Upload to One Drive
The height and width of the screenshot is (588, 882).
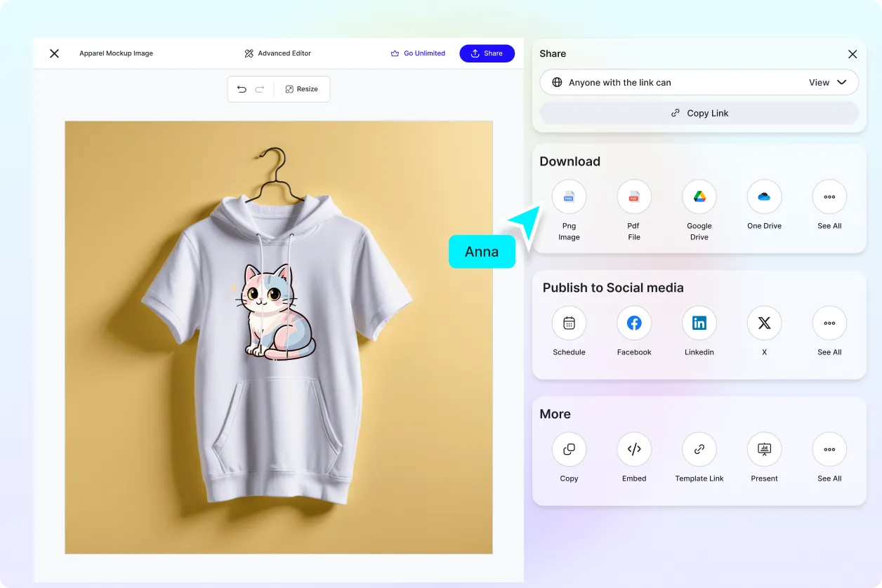point(764,196)
